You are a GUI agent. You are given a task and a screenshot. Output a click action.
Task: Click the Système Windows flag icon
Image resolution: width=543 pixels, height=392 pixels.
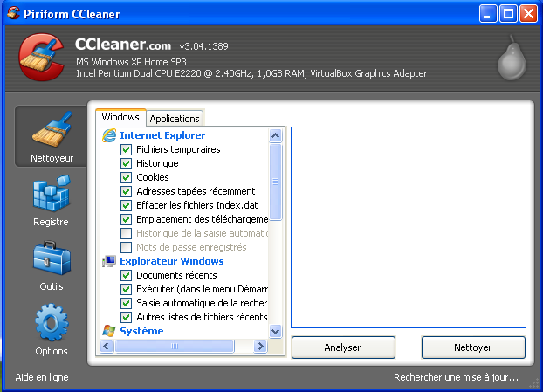coord(109,331)
